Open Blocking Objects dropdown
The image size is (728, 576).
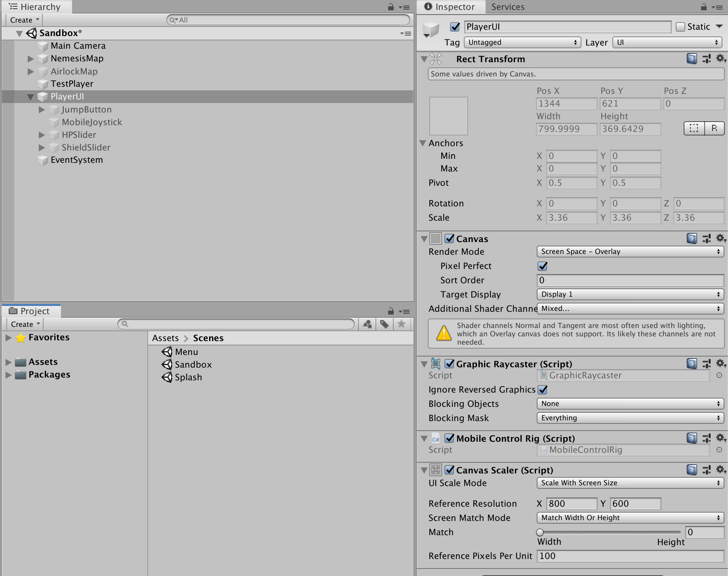click(630, 404)
